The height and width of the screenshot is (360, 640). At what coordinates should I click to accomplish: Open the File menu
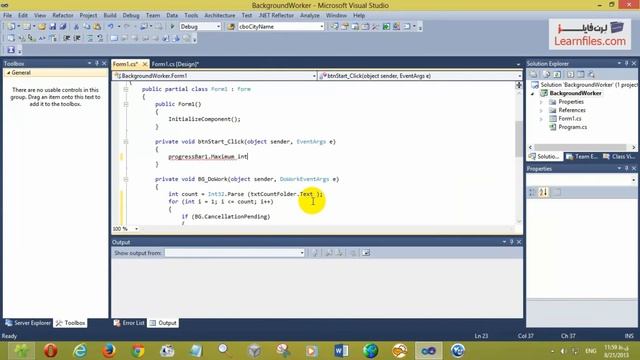[x=7, y=16]
